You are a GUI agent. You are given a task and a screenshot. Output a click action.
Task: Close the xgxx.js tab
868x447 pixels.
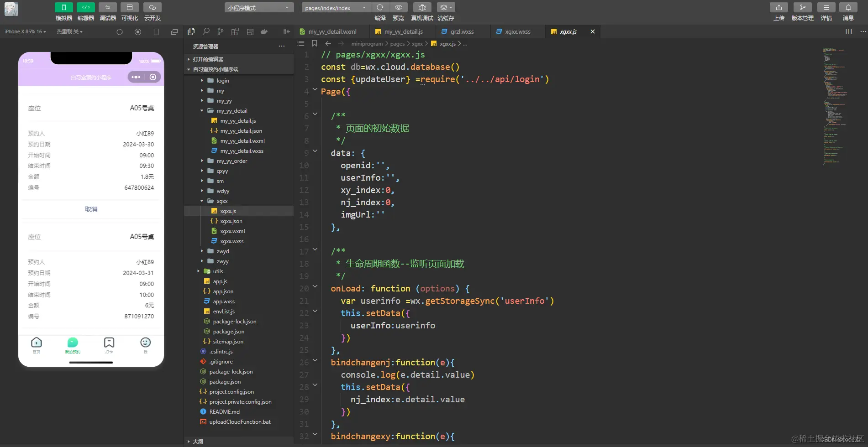click(593, 31)
